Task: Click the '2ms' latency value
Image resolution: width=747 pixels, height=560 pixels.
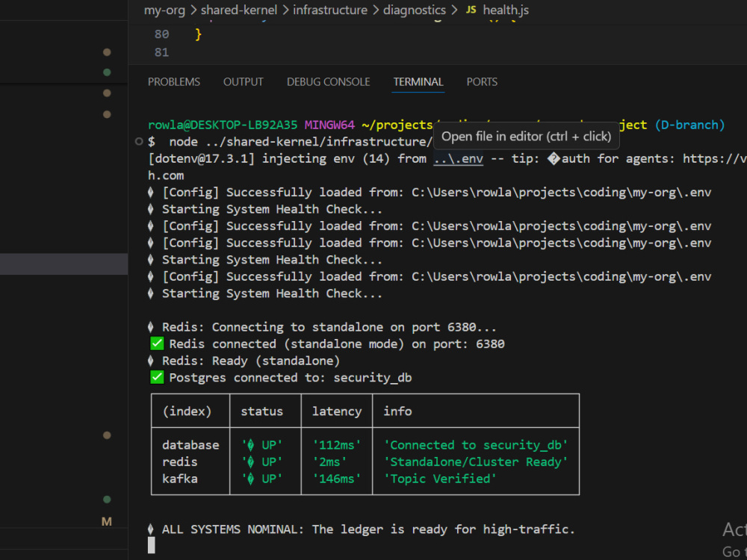Action: pos(329,462)
